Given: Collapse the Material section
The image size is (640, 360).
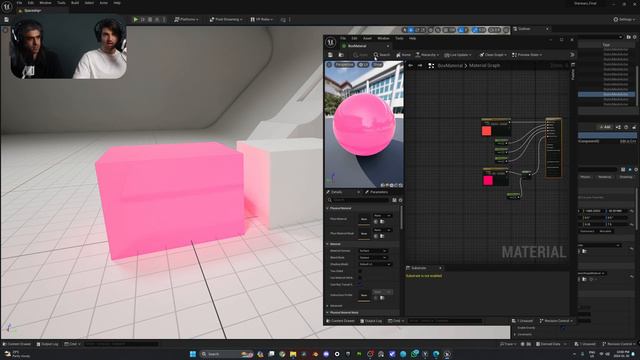Looking at the screenshot, I should (x=327, y=244).
